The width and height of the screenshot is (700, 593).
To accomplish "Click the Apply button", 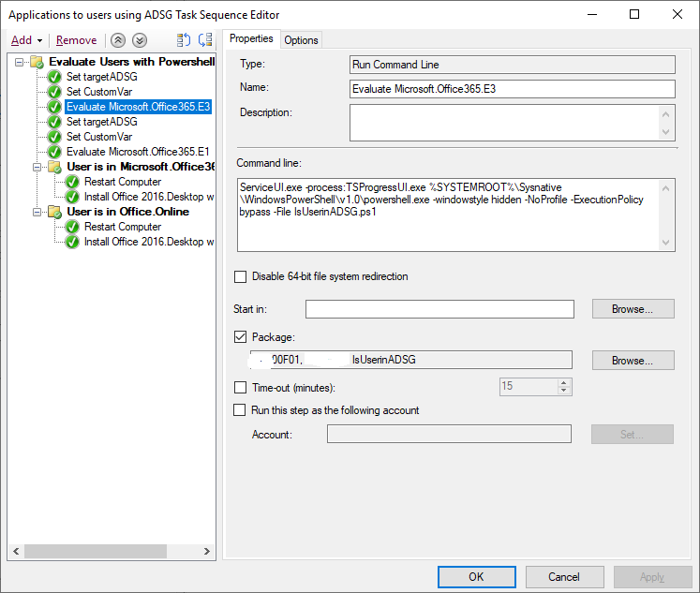I will pyautogui.click(x=652, y=577).
